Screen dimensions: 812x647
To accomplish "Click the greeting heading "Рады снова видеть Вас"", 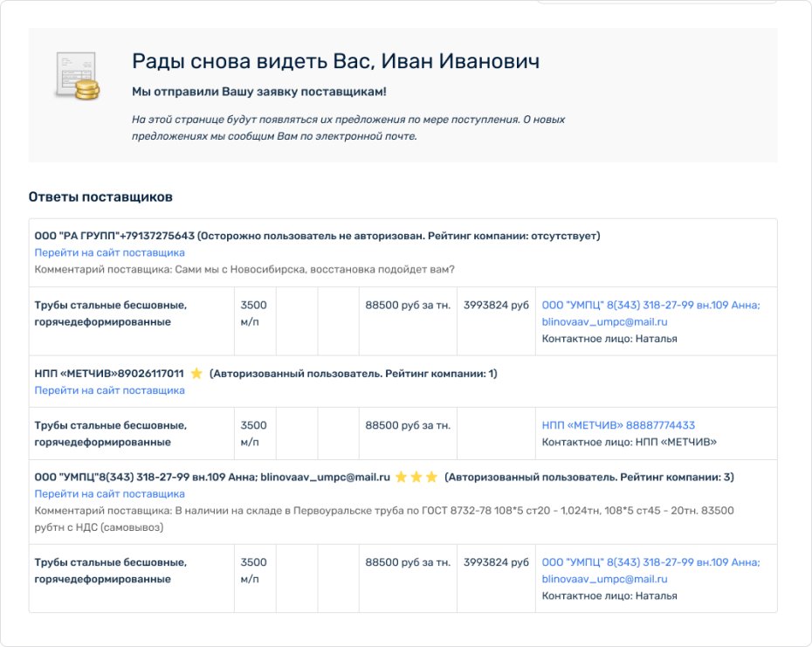I will coord(335,61).
